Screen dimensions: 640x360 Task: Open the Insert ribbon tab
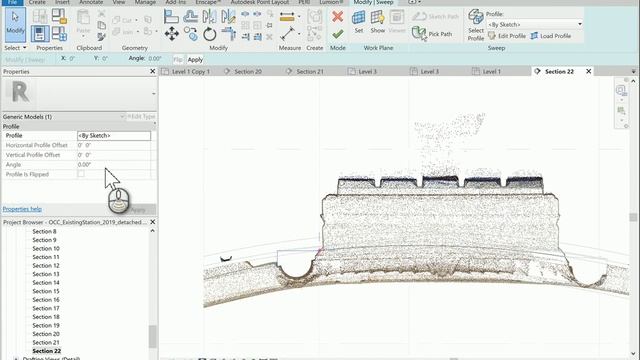click(x=62, y=2)
